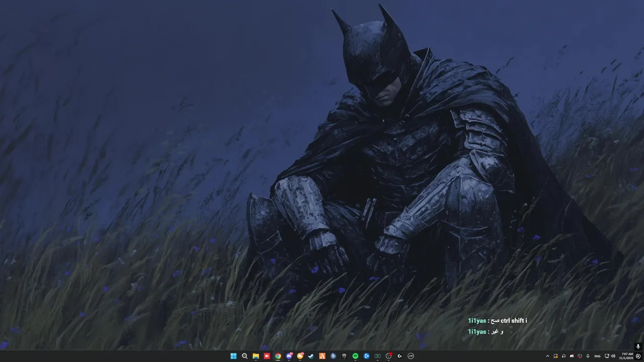Screen dimensions: 644x362
Task: Open the last circular taskbar app icon
Action: pyautogui.click(x=411, y=356)
